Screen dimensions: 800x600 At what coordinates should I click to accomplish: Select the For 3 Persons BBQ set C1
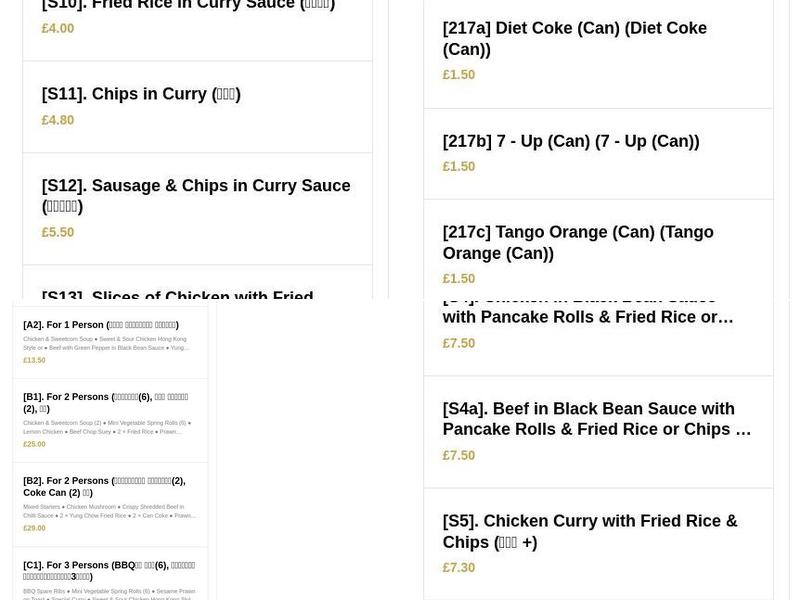tap(108, 570)
